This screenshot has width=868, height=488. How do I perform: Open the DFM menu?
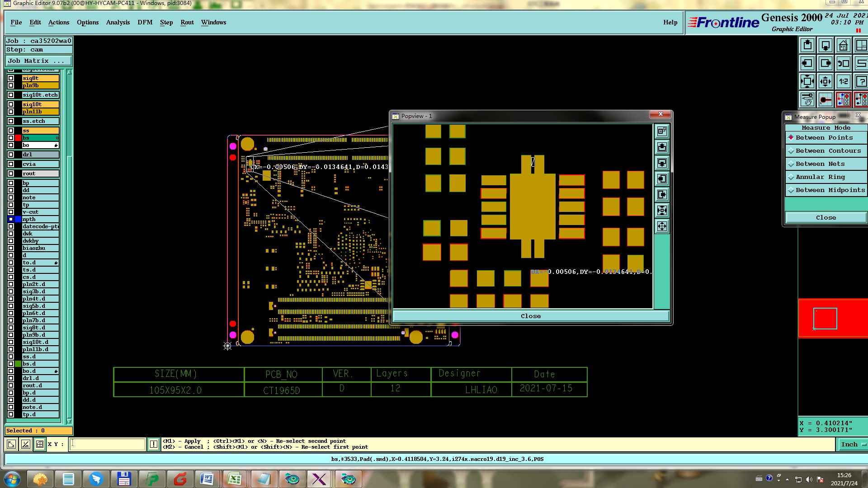(145, 23)
